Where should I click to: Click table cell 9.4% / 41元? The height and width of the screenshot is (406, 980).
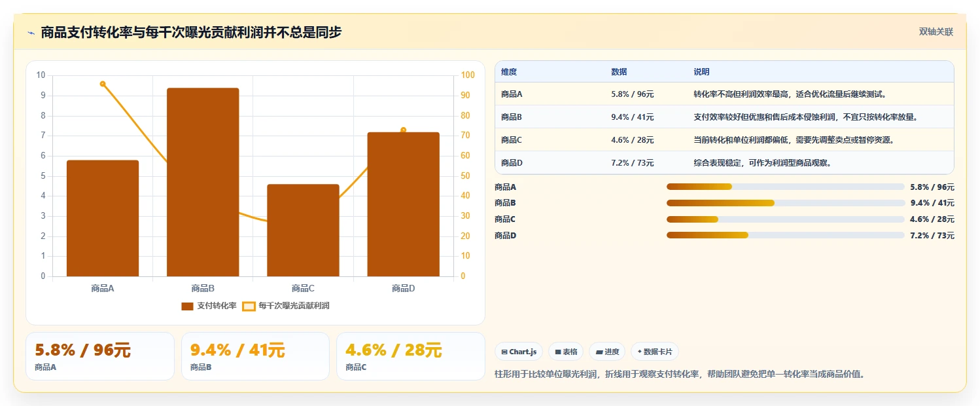[x=633, y=117]
